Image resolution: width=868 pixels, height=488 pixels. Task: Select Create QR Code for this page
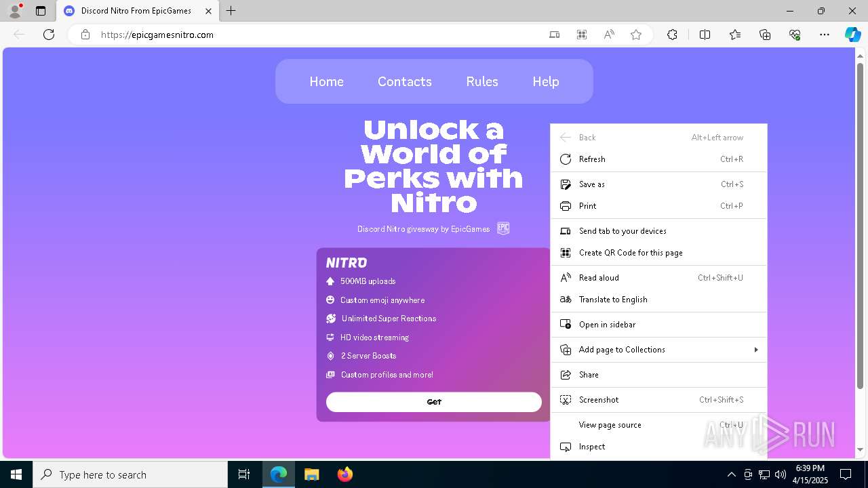click(658, 253)
